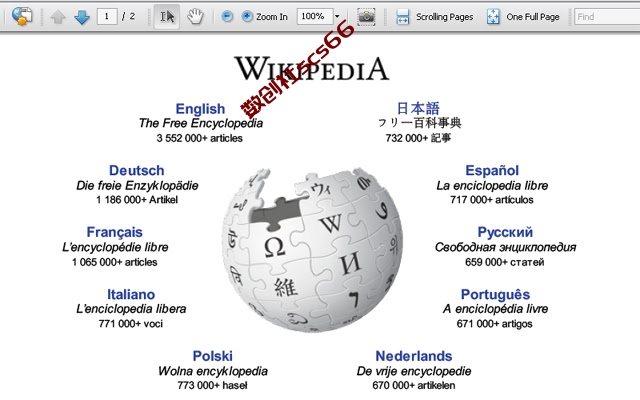
Task: Click the text '773 000+ haseł'
Action: pos(212,385)
